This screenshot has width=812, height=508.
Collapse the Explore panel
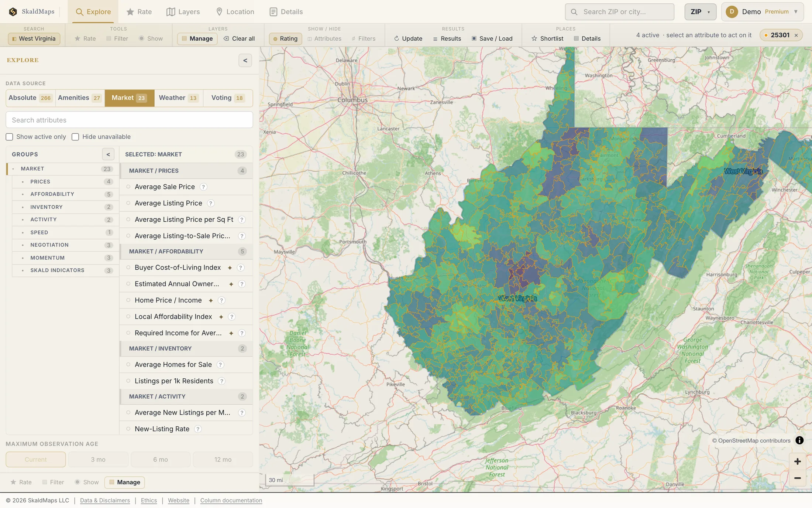pos(245,61)
